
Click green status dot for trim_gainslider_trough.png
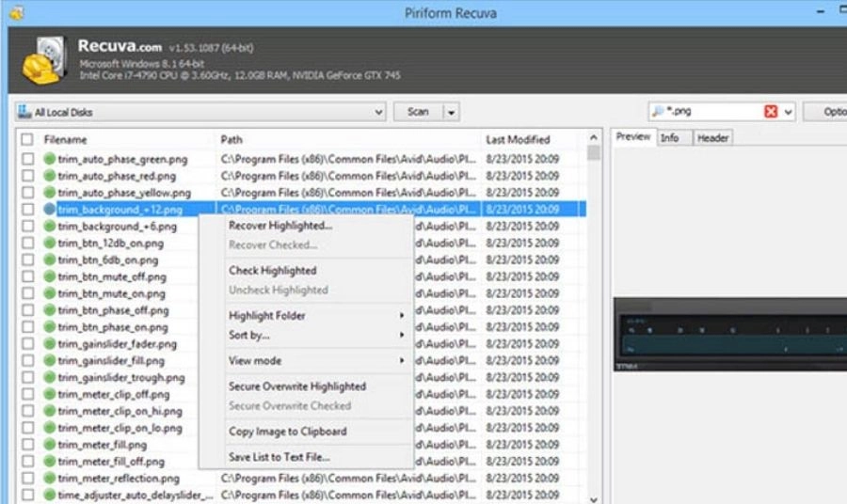50,377
